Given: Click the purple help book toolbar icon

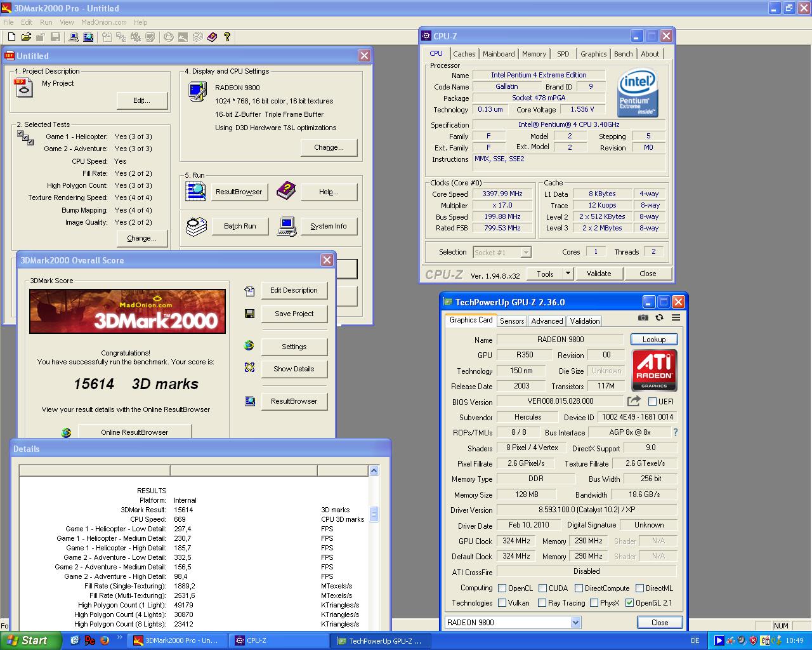Looking at the screenshot, I should 212,37.
